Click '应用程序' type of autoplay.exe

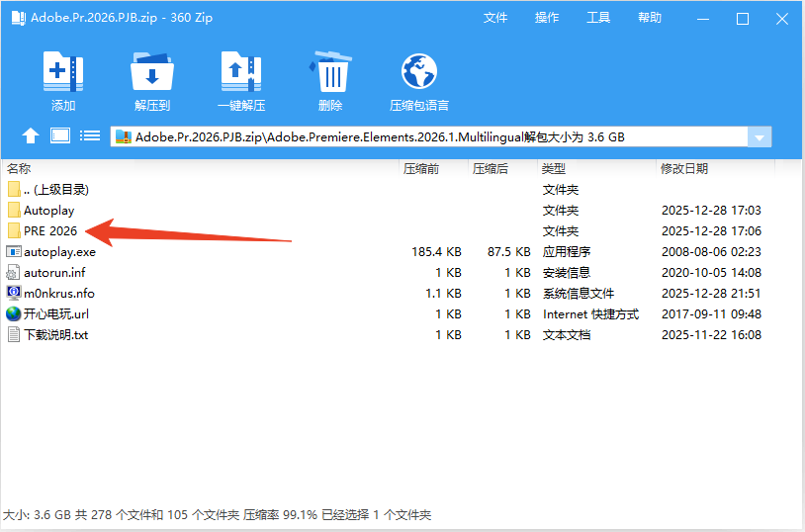coord(567,251)
